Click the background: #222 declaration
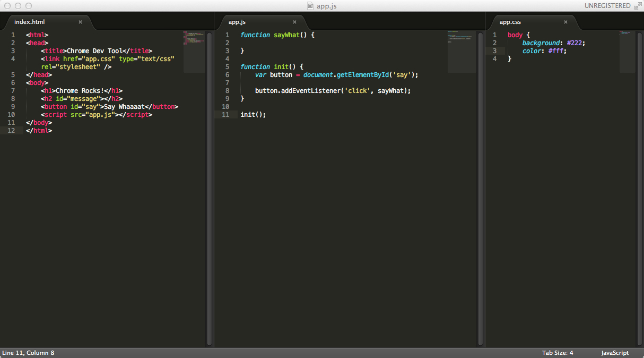Image resolution: width=644 pixels, height=358 pixels. coord(554,43)
